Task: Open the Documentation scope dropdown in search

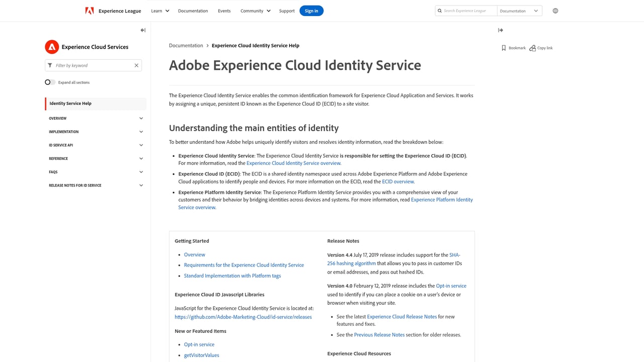Action: 519,11
